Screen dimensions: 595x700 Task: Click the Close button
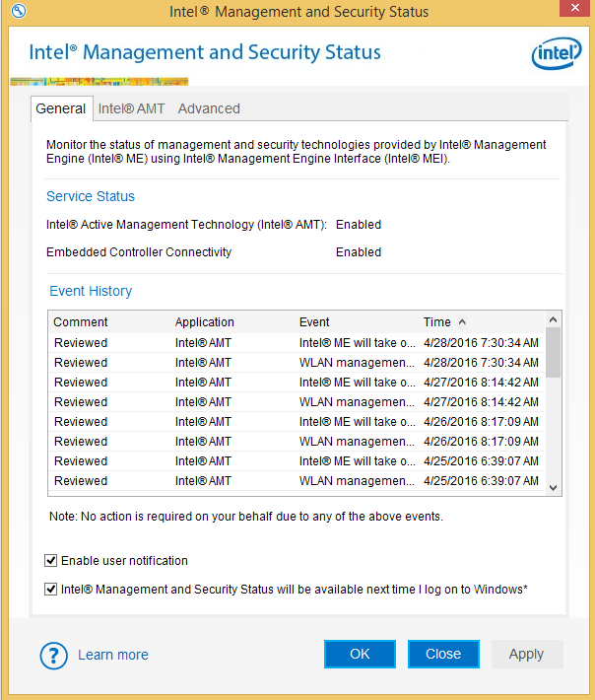tap(443, 654)
